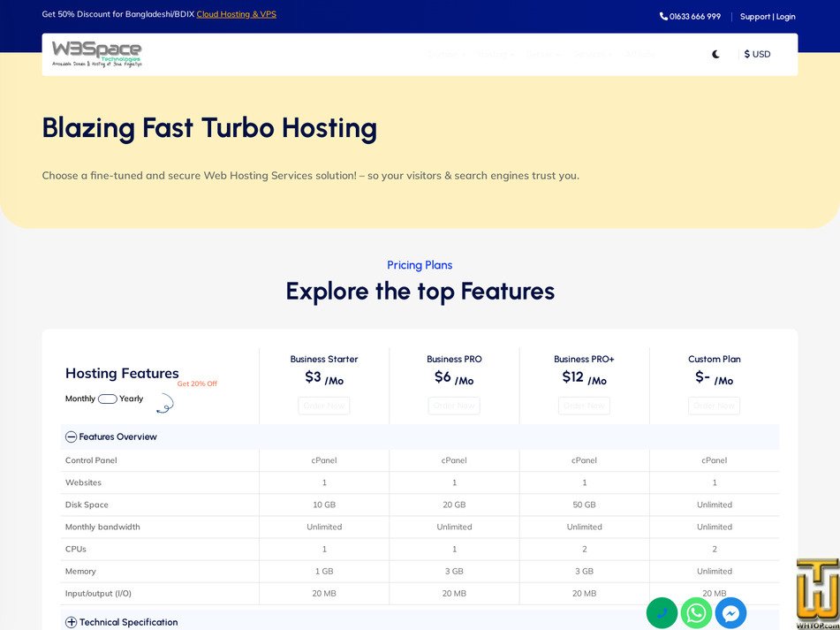Screen dimensions: 840x630
Task: Click the Websites row label
Action: [x=83, y=482]
